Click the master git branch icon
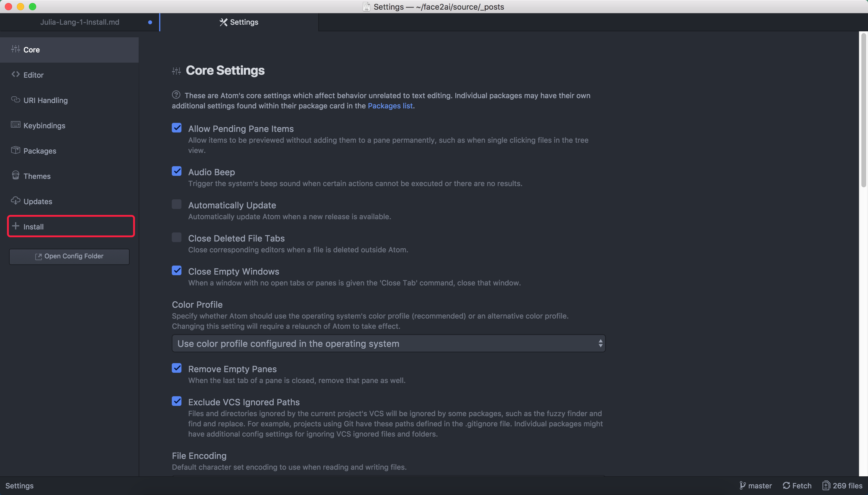Screen dimensions: 868x495 (x=742, y=485)
